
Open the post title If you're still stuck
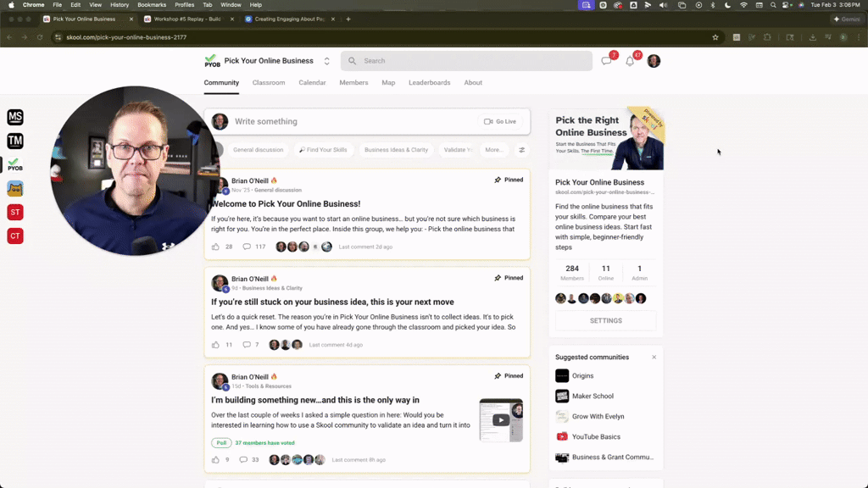[332, 302]
